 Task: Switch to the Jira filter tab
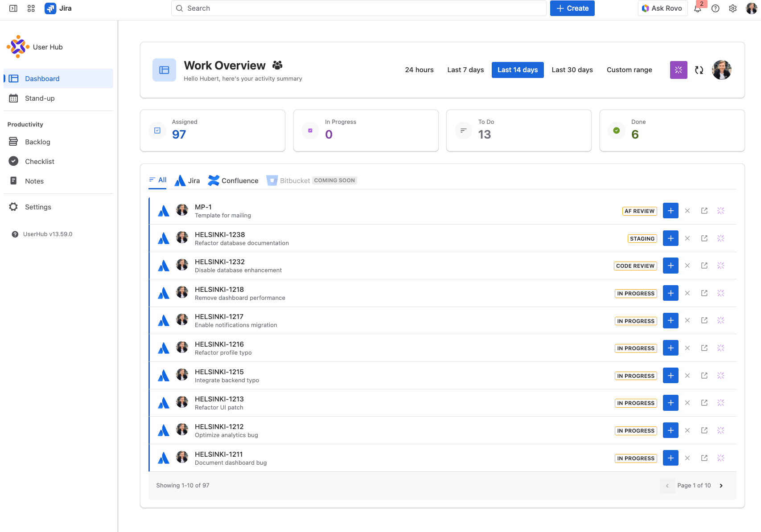click(187, 180)
